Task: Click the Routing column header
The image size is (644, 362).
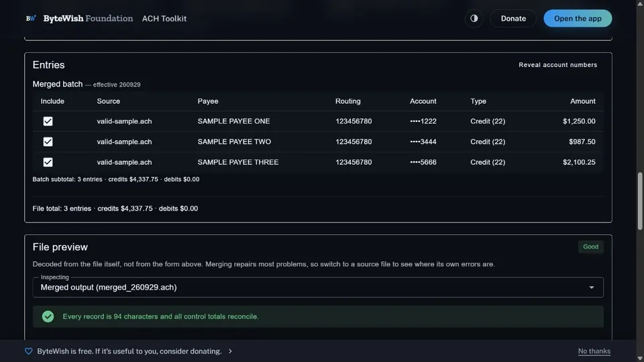Action: (x=348, y=101)
